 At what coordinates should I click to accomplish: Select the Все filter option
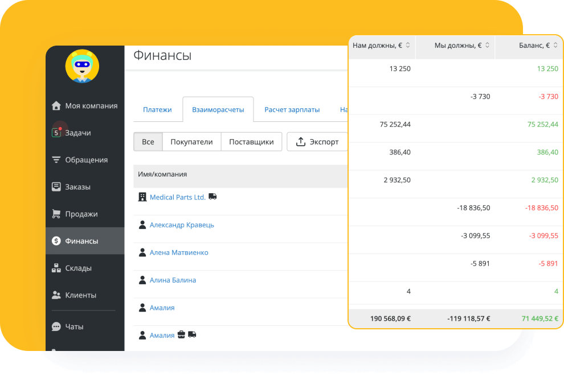[148, 142]
